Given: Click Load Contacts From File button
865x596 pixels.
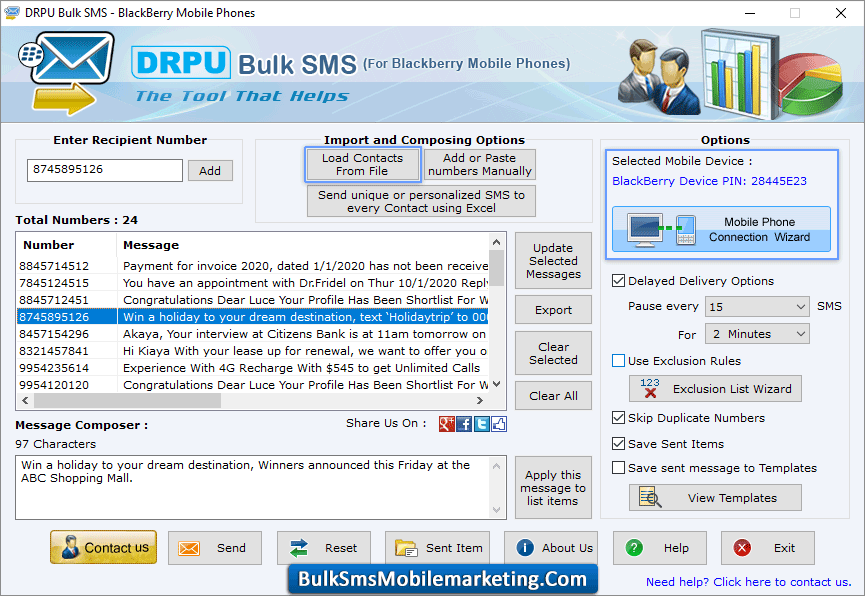Looking at the screenshot, I should point(362,164).
